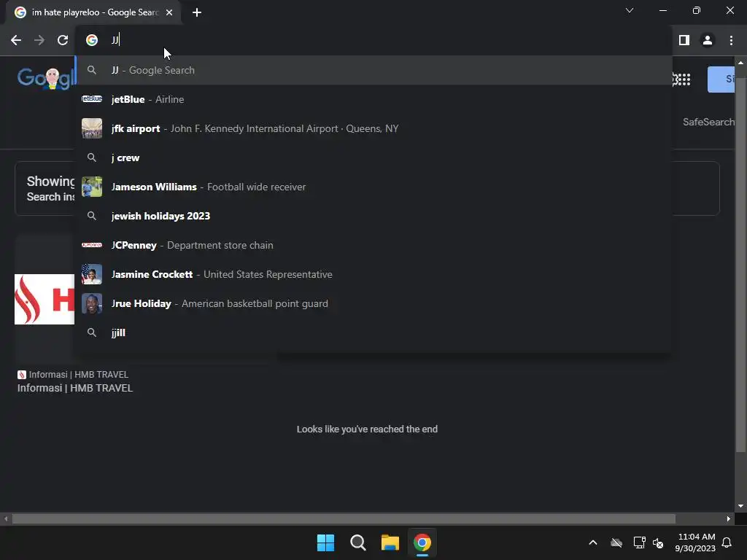Screen dimensions: 747x560
Task: Select the JCPenney department store suggestion
Action: [373, 245]
